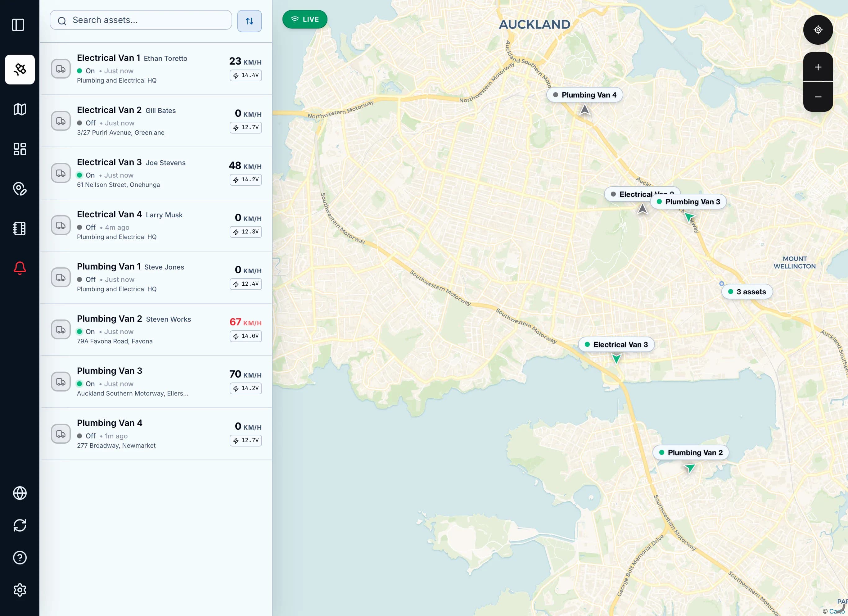Image resolution: width=848 pixels, height=616 pixels.
Task: Click the Plumbing Van 2 map label
Action: point(691,453)
